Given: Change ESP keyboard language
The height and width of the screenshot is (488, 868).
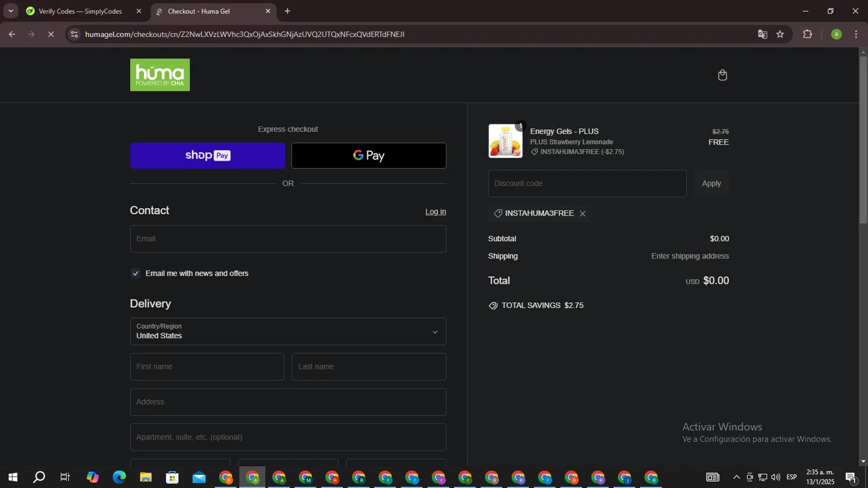Looking at the screenshot, I should pyautogui.click(x=792, y=478).
